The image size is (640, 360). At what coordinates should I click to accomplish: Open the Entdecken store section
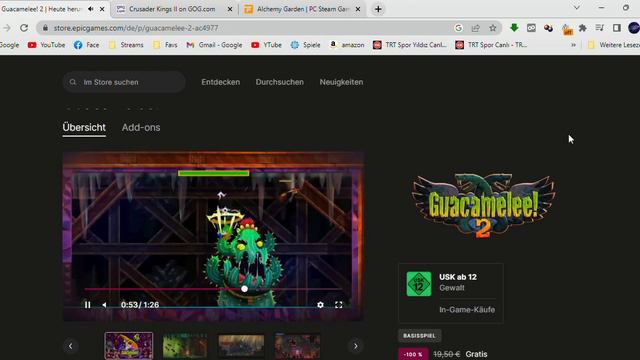[x=220, y=82]
